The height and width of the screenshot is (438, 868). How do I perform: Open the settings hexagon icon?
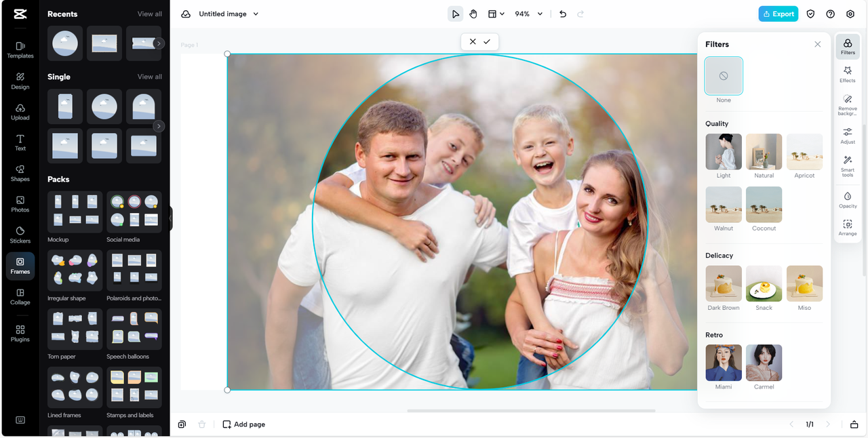(850, 14)
